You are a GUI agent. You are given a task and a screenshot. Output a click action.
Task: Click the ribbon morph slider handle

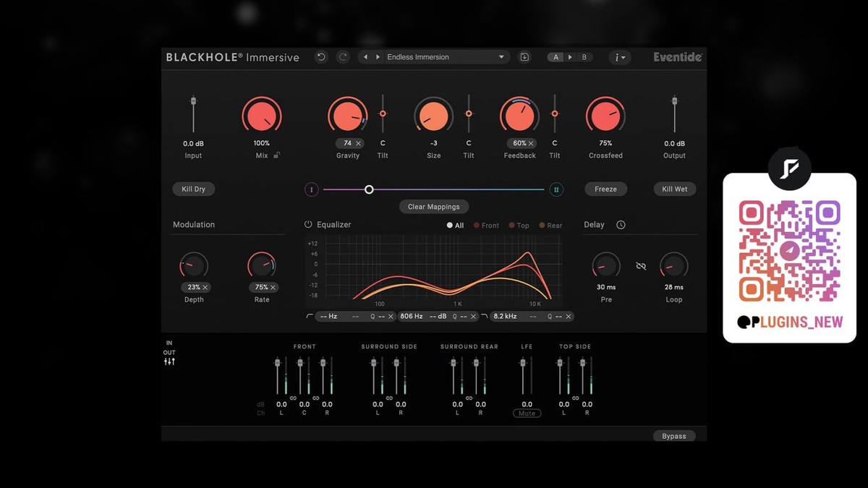[369, 189]
